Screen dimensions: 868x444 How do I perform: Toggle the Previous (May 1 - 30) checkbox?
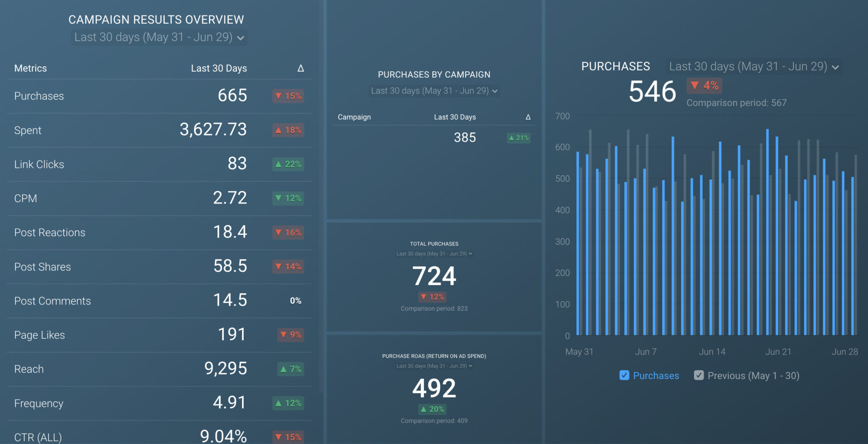(698, 375)
